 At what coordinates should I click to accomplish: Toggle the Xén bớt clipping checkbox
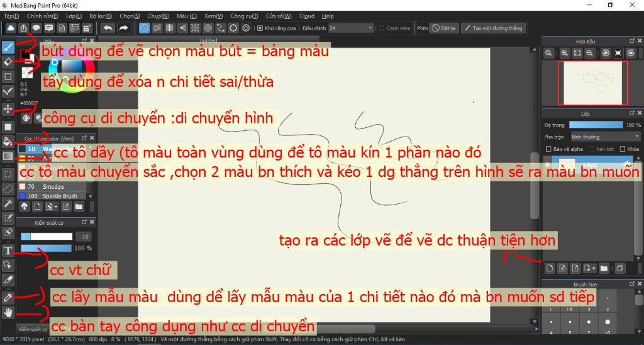pos(592,149)
